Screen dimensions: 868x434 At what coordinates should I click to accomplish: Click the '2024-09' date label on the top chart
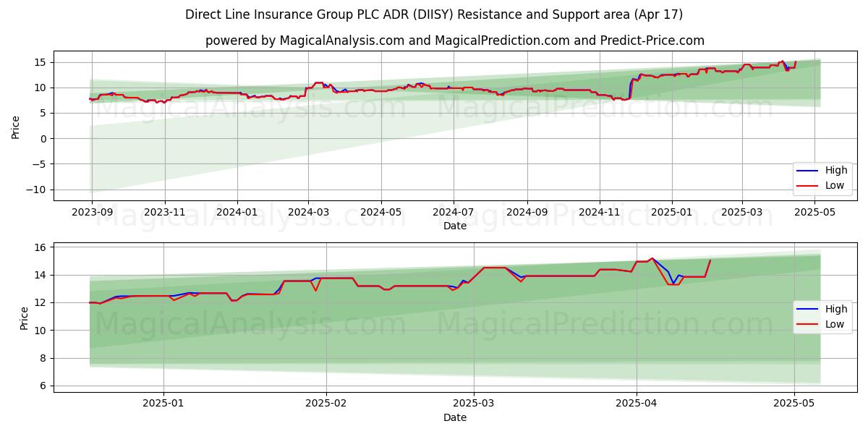(527, 214)
